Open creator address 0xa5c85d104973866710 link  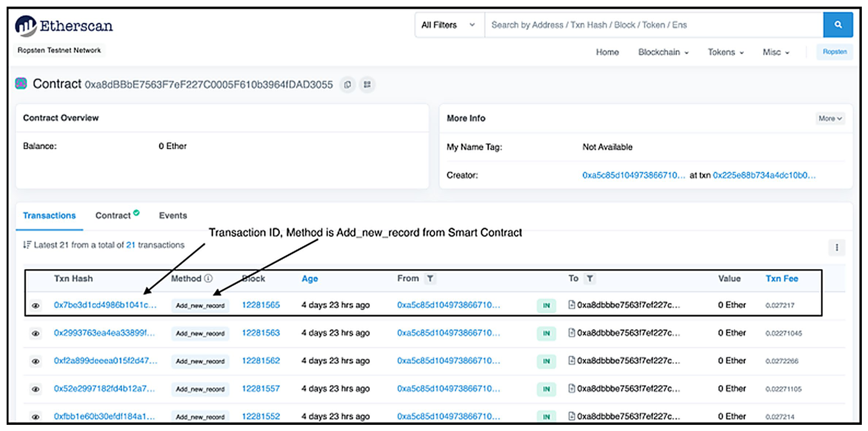pyautogui.click(x=634, y=175)
